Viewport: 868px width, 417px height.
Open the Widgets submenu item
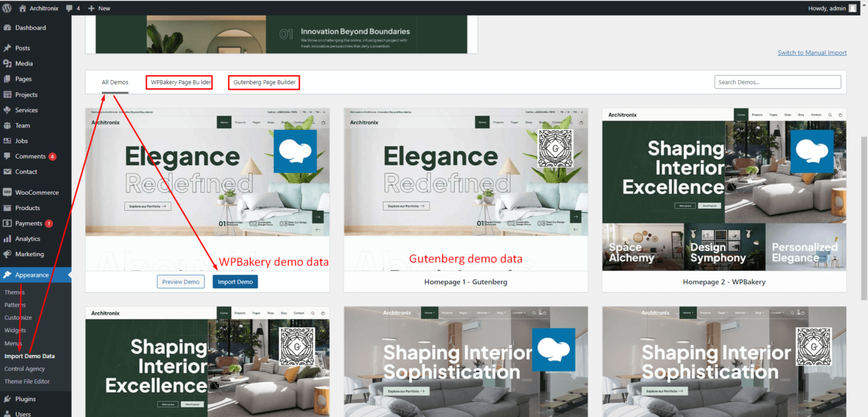[x=15, y=331]
